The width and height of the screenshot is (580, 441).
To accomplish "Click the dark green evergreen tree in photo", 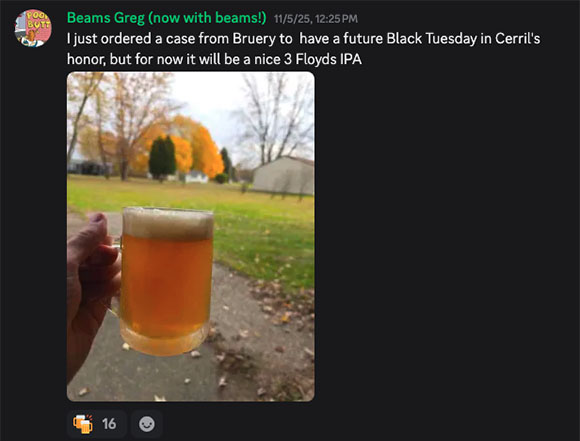I will point(162,158).
